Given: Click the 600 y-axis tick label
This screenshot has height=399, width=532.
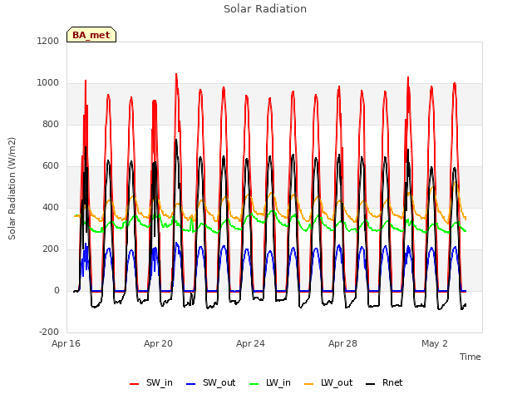Looking at the screenshot, I should [x=51, y=166].
